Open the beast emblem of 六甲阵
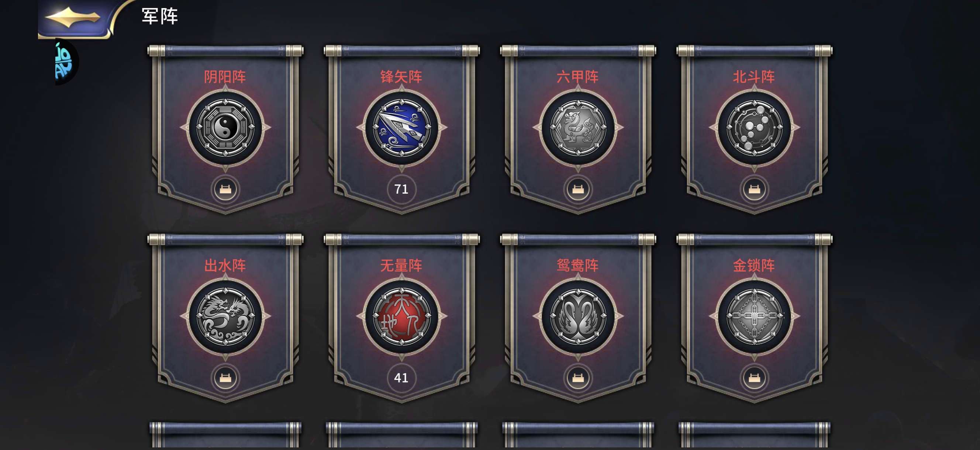980x450 pixels. click(x=578, y=127)
